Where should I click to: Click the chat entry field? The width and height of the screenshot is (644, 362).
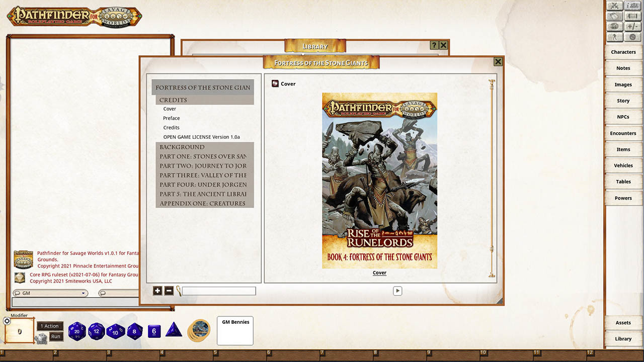[x=75, y=302]
